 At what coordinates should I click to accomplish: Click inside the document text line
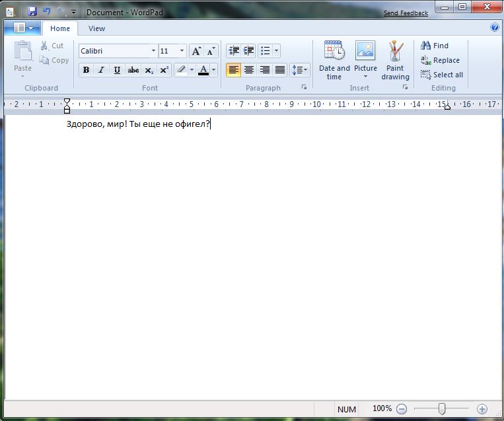[x=138, y=124]
